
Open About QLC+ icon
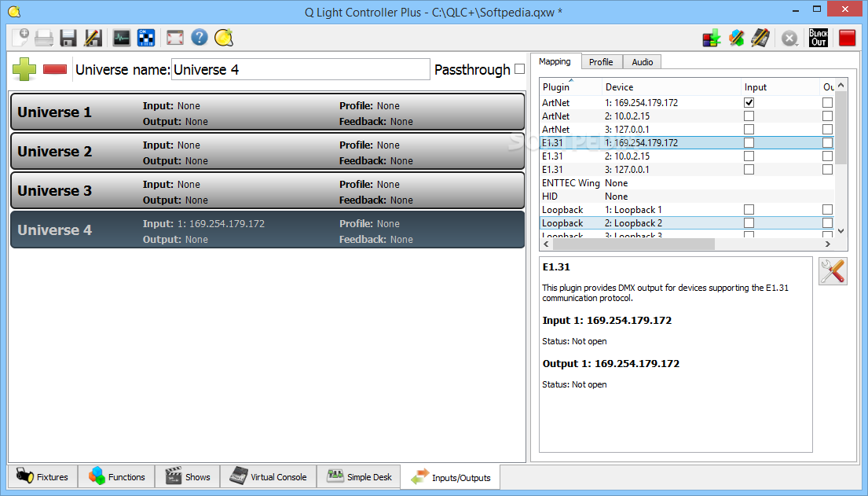(x=224, y=38)
